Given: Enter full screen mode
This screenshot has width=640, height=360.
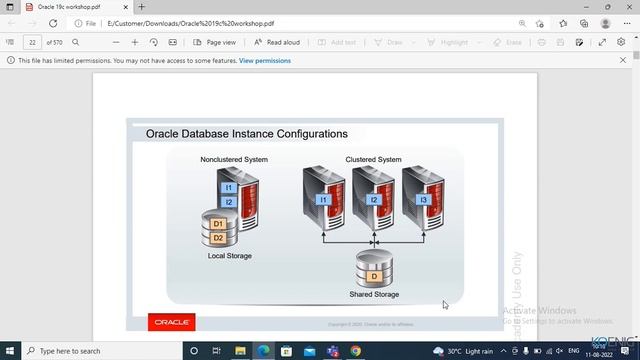Looking at the screenshot, I should (602, 42).
